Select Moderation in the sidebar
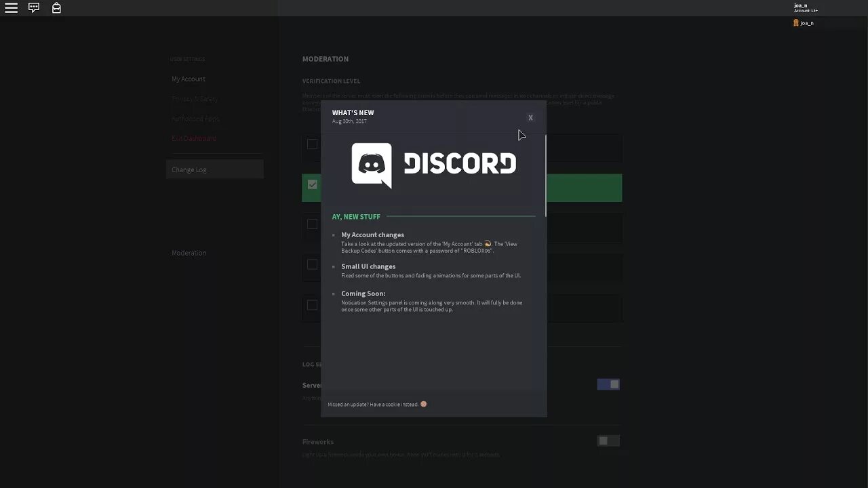The height and width of the screenshot is (488, 868). click(x=189, y=253)
